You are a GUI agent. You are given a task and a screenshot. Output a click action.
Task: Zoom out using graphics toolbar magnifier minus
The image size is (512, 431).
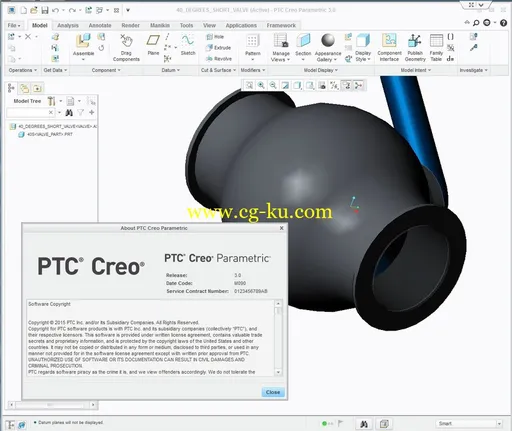273,85
